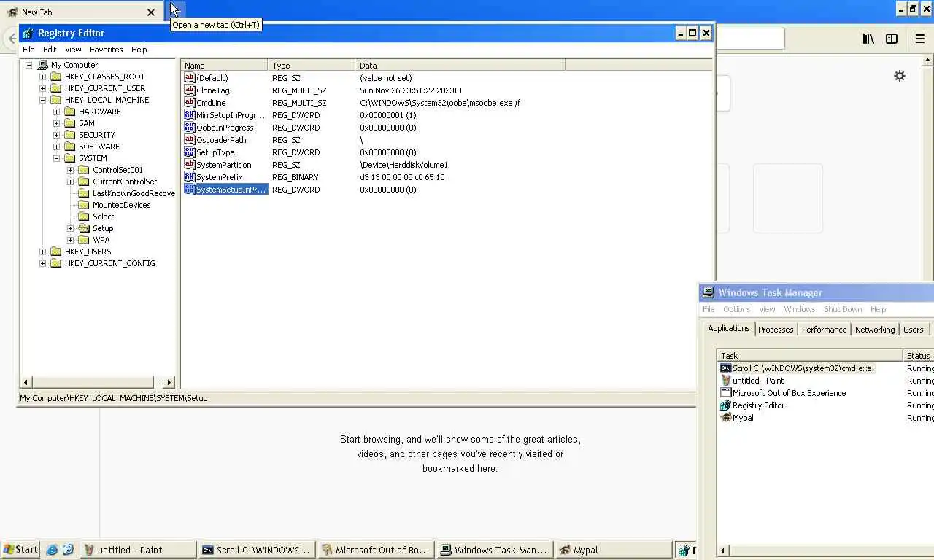Select the SystemSetupInProgress value icon
This screenshot has height=560, width=934.
(x=190, y=190)
